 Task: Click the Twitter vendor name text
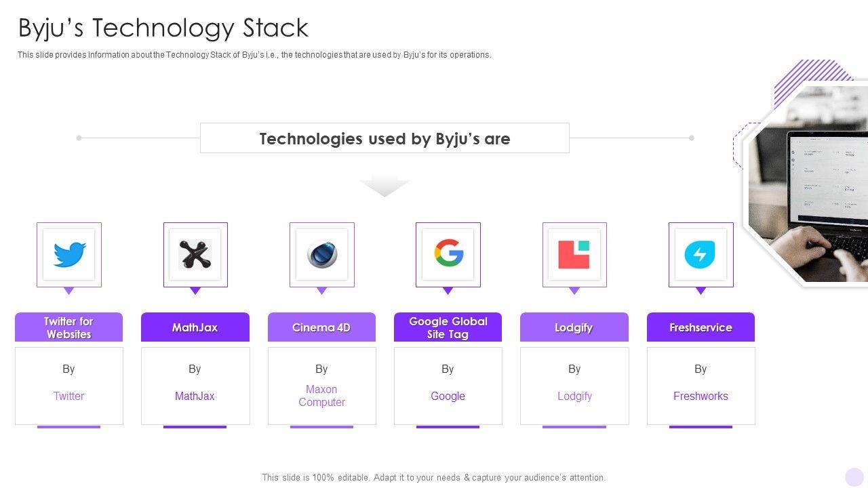[68, 396]
